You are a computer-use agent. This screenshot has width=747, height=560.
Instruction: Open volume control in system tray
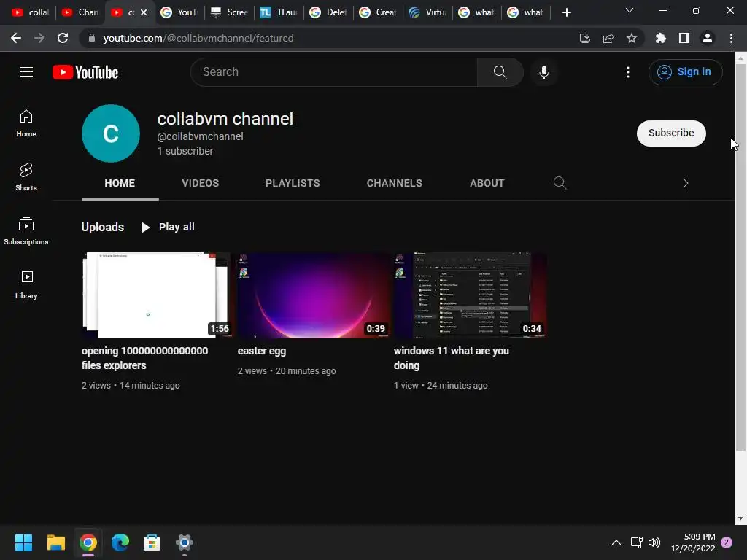654,542
